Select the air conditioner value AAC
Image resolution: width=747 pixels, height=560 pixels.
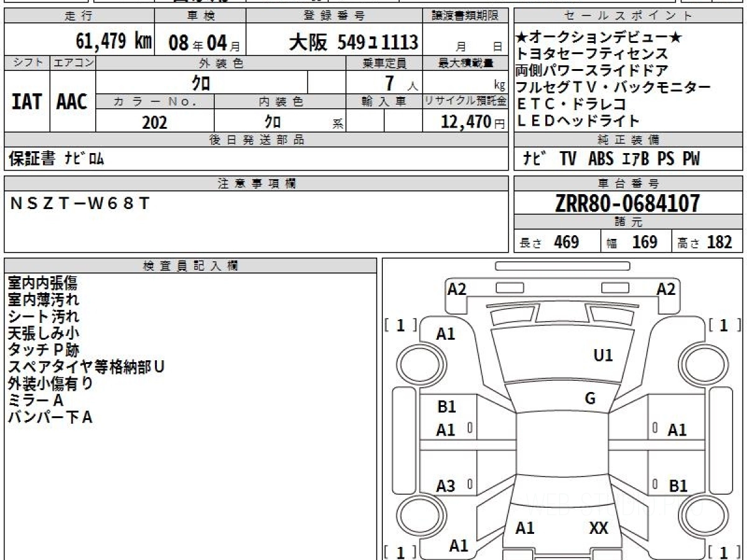pyautogui.click(x=72, y=102)
